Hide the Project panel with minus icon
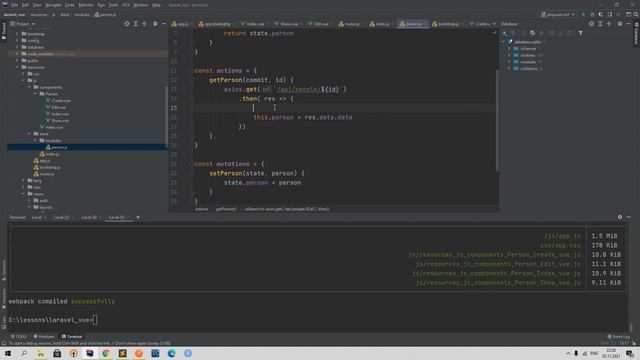 coord(164,24)
